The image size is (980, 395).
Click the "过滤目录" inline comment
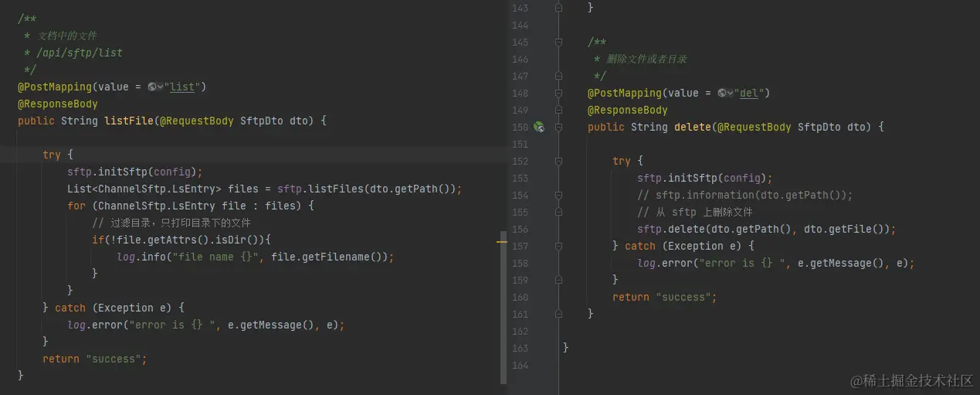click(171, 223)
